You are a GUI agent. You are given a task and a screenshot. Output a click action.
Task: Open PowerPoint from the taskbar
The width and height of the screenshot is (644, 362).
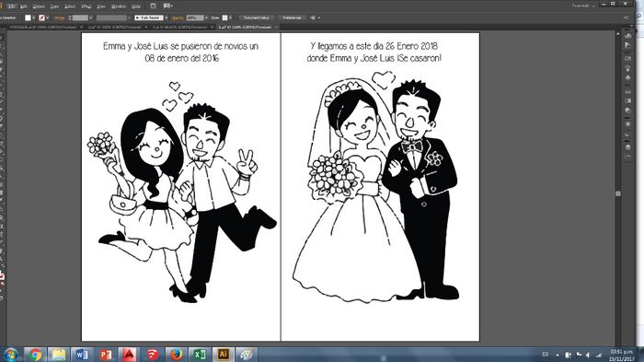[x=105, y=355]
